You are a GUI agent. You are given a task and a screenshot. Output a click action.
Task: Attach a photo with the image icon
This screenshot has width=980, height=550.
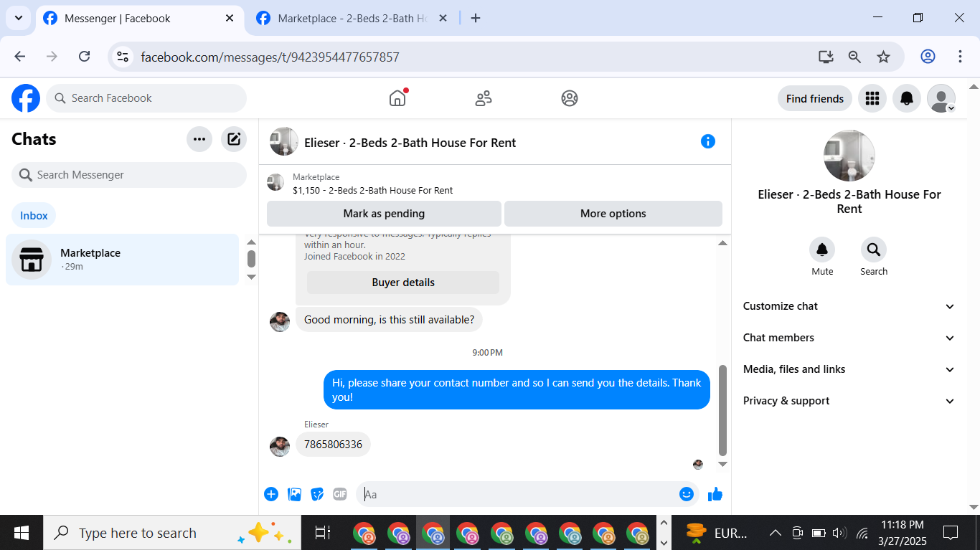click(x=294, y=494)
